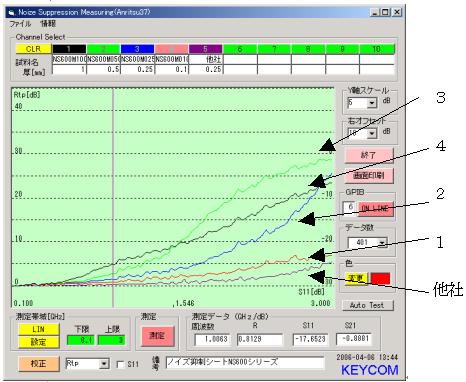Click the pink 測定 measure button
The image size is (466, 382).
click(x=157, y=336)
